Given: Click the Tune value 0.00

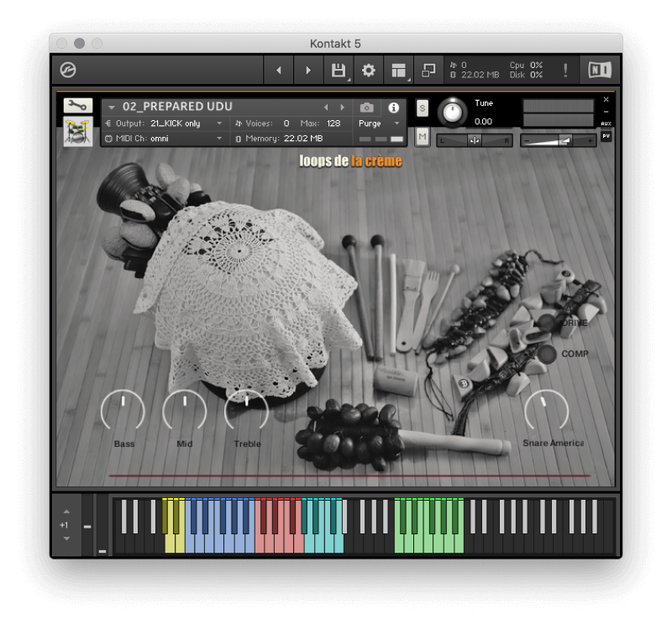Looking at the screenshot, I should [483, 122].
